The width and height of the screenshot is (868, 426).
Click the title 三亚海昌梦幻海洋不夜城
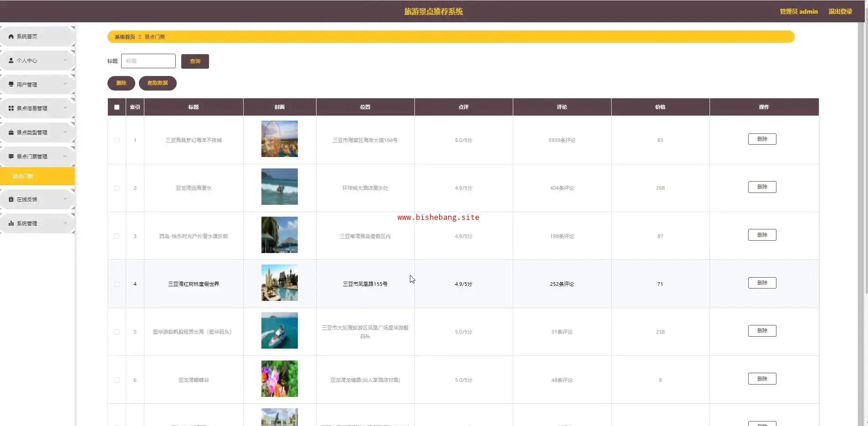click(x=194, y=140)
